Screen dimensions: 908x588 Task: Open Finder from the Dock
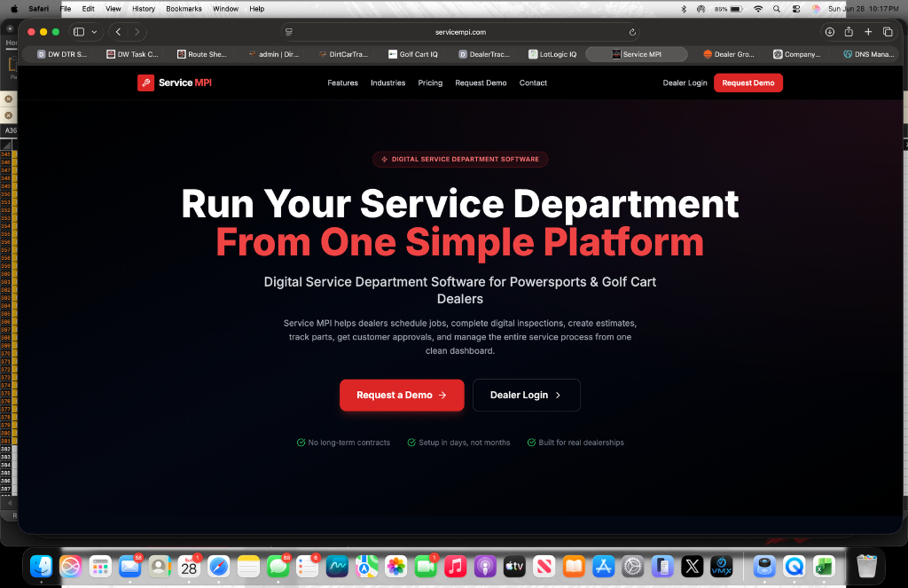coord(41,567)
